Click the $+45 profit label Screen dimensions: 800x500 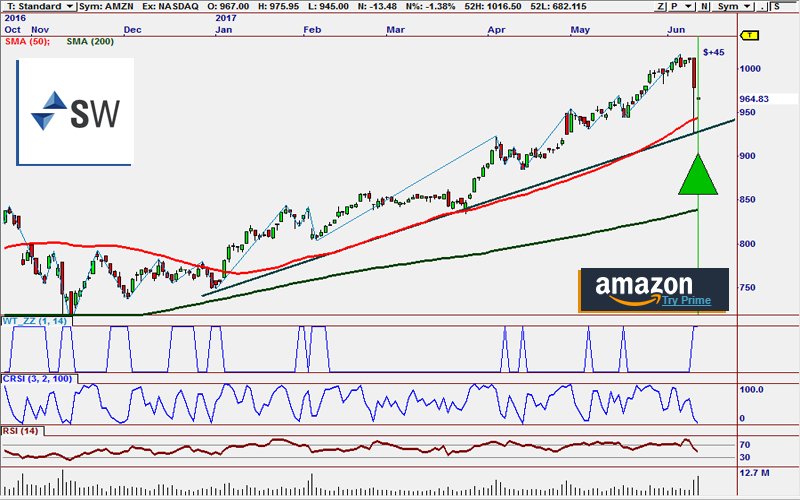click(713, 52)
